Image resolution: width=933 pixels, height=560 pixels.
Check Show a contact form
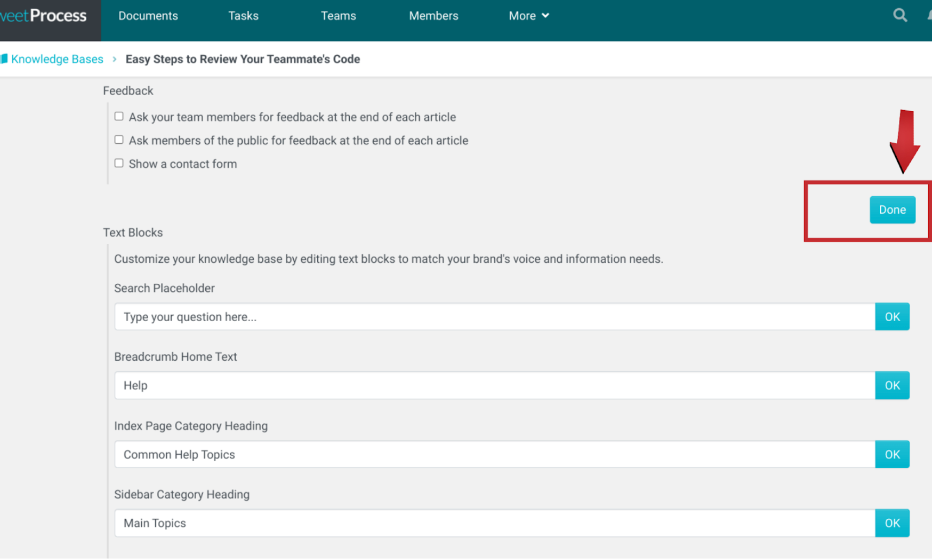pyautogui.click(x=119, y=163)
